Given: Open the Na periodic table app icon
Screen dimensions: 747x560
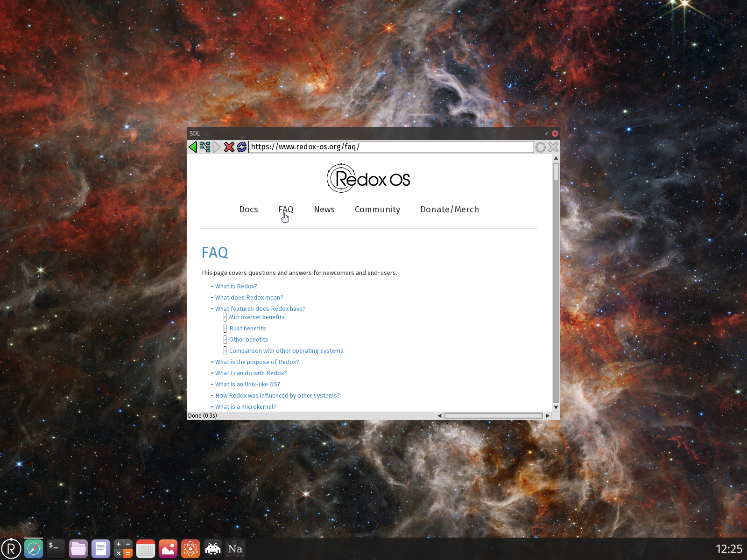Looking at the screenshot, I should point(235,549).
